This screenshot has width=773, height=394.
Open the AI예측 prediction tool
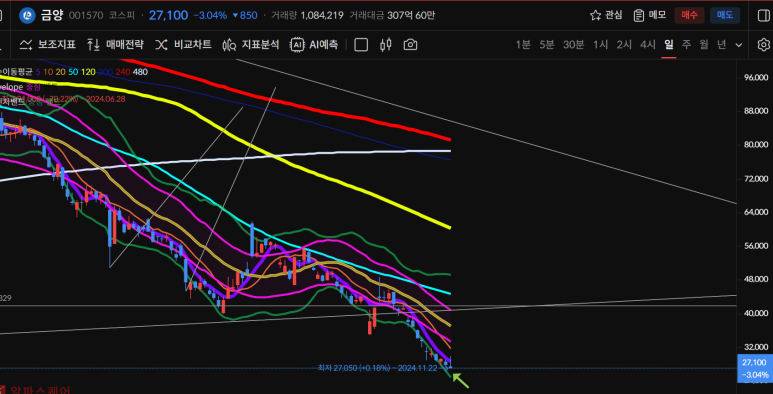(x=314, y=45)
